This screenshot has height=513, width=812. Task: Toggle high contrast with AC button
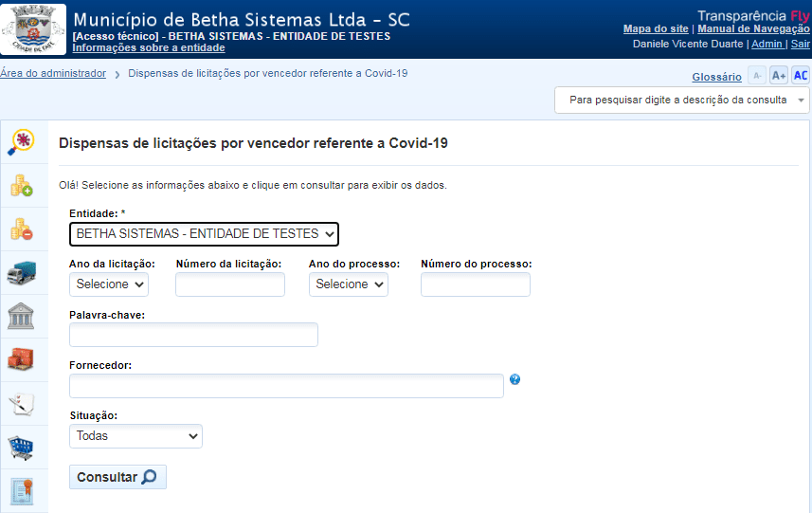point(801,76)
